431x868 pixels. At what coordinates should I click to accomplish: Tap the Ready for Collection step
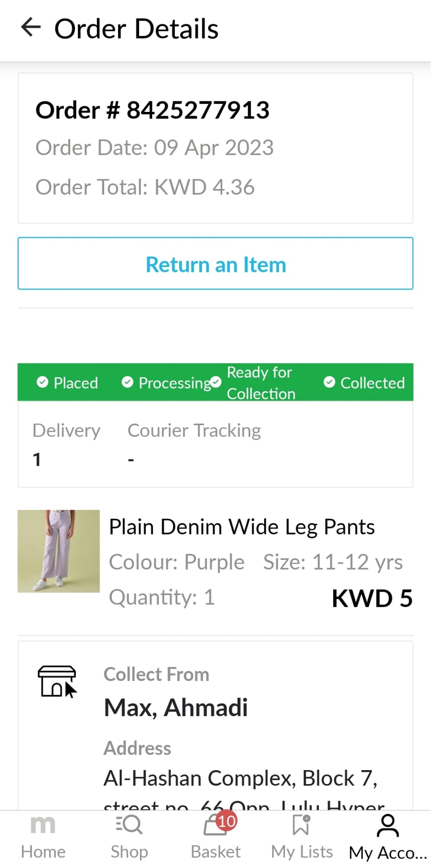point(260,383)
